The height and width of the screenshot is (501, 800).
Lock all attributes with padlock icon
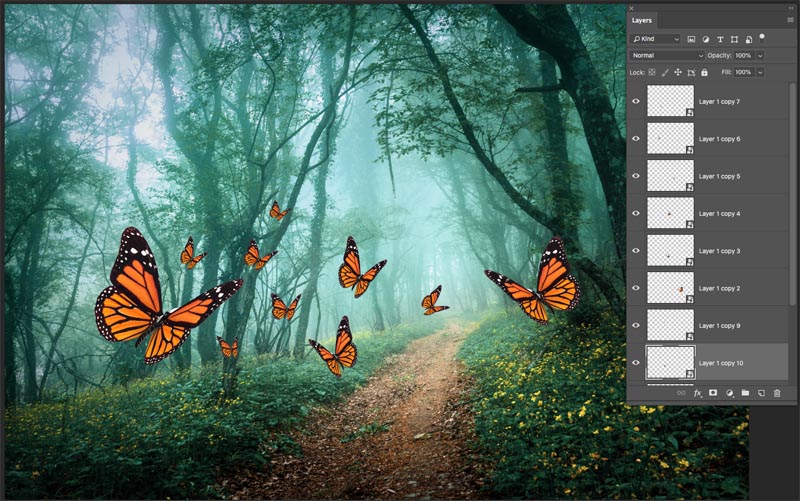pos(704,72)
